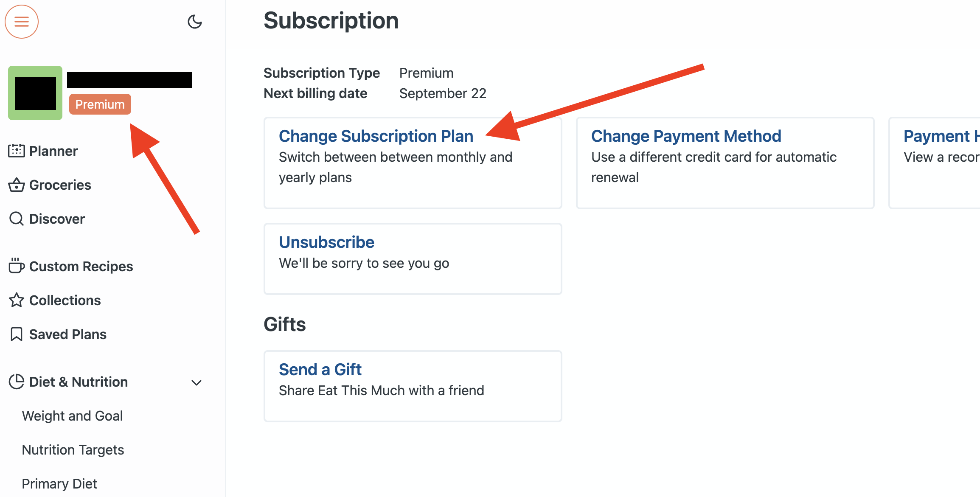This screenshot has height=497, width=980.
Task: Click the Groceries basket icon
Action: click(x=17, y=185)
